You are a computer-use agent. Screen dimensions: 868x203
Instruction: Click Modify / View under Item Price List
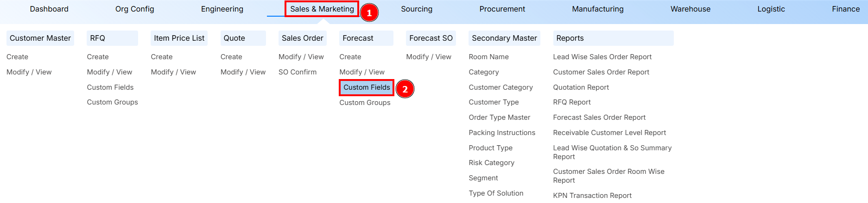(x=173, y=72)
